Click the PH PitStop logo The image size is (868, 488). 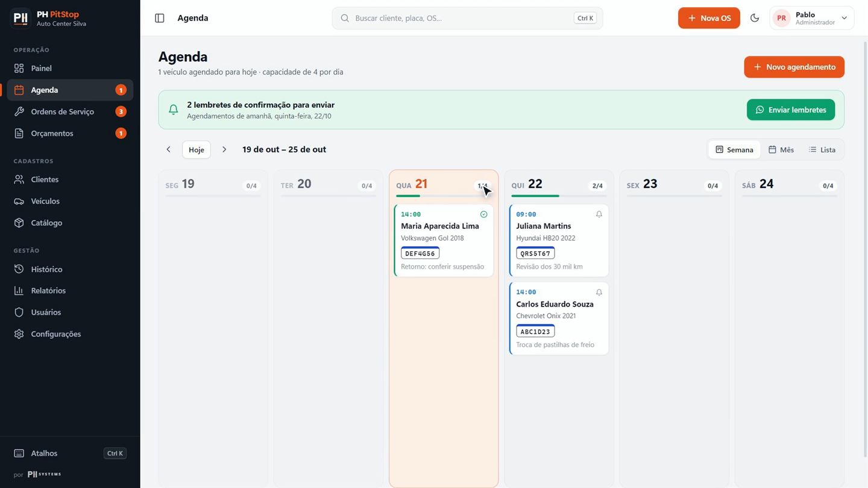pyautogui.click(x=20, y=18)
